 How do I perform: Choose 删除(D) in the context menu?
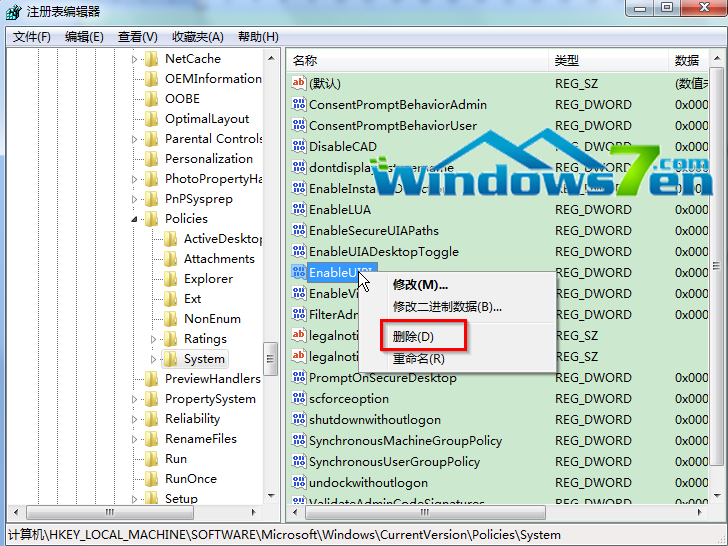pos(413,337)
